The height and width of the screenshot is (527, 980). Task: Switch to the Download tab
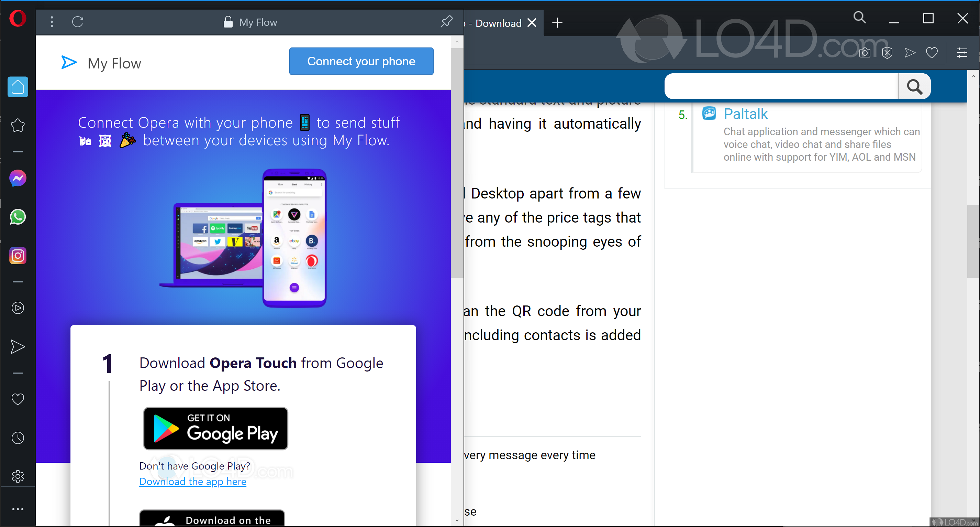point(498,23)
